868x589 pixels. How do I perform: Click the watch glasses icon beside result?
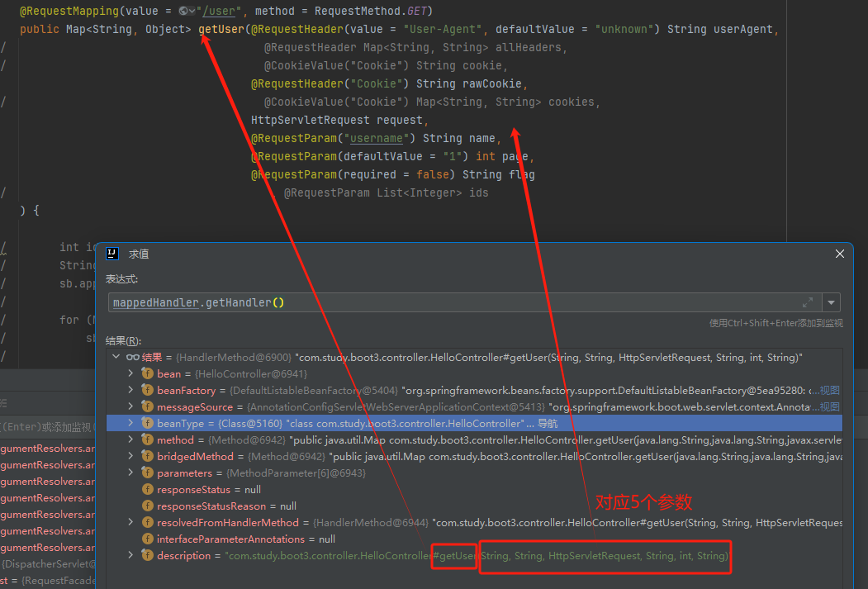(132, 357)
